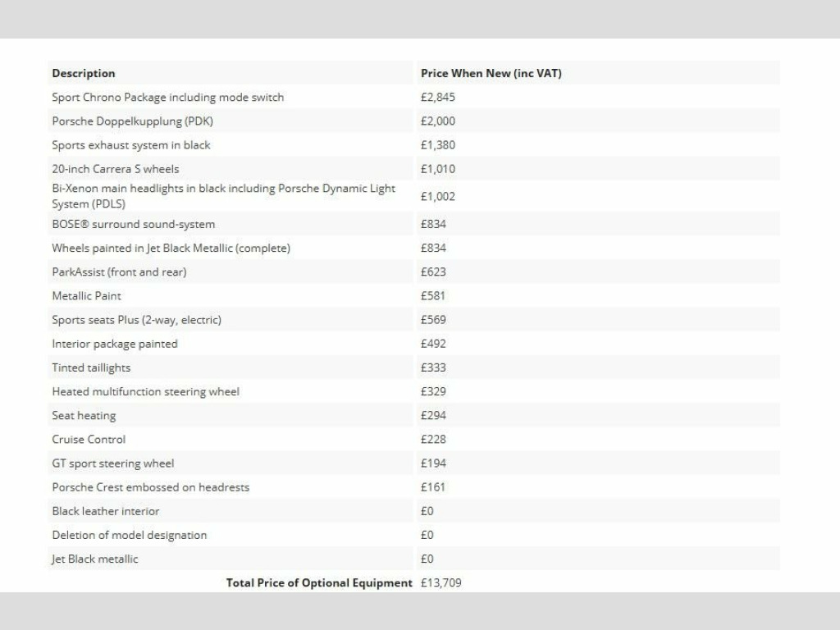Click the Interior package painted row
Screen dimensions: 840x630
(114, 344)
